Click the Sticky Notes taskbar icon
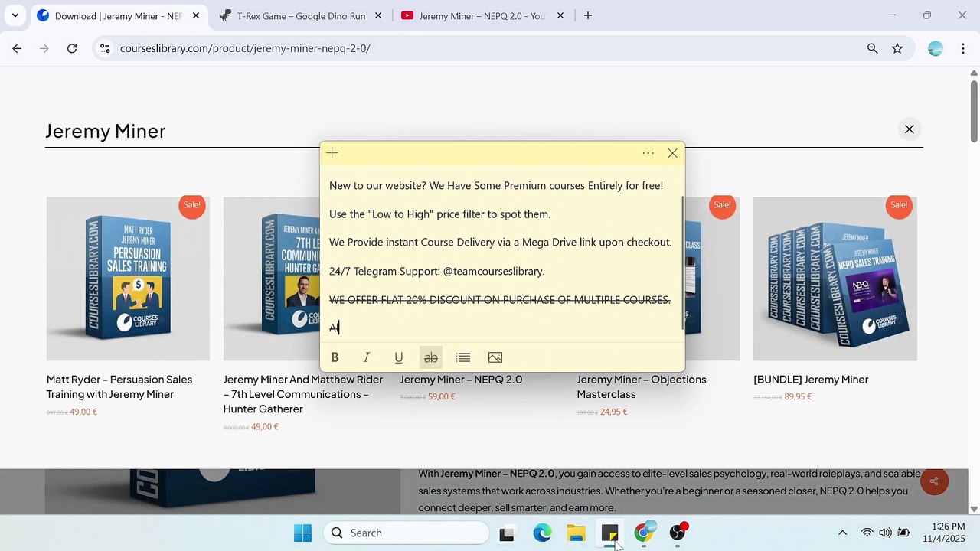This screenshot has height=551, width=980. (x=609, y=533)
